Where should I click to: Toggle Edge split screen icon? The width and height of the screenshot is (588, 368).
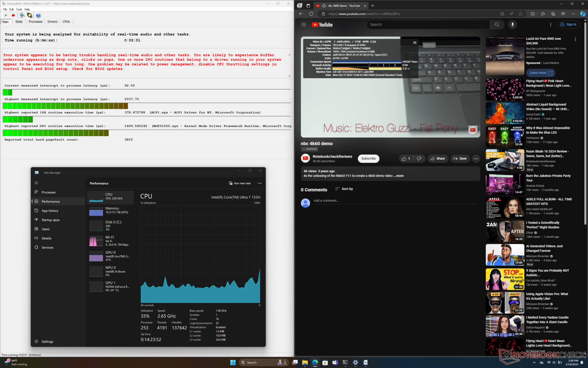[x=533, y=14]
